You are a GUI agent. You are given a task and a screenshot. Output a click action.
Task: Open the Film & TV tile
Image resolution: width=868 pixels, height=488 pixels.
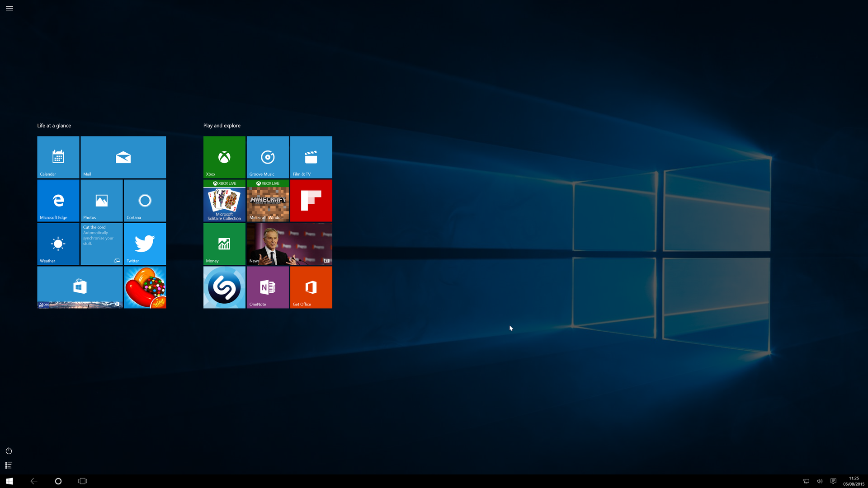(x=311, y=157)
